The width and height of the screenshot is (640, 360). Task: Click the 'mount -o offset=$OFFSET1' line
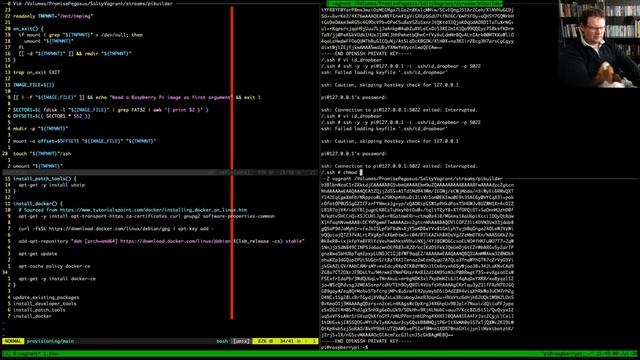tap(84, 141)
